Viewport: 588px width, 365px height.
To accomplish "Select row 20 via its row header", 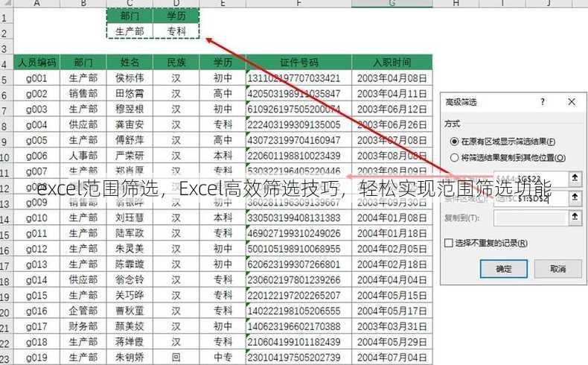I will click(7, 311).
